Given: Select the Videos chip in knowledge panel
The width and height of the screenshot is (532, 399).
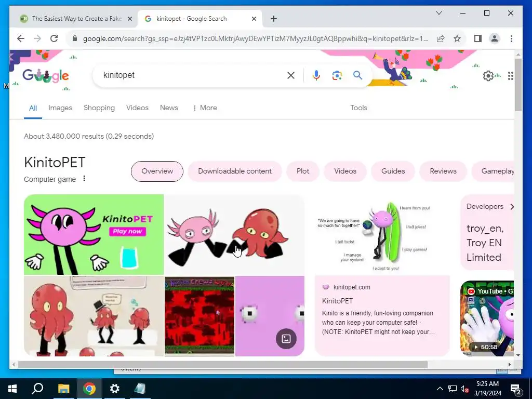Looking at the screenshot, I should pyautogui.click(x=345, y=171).
